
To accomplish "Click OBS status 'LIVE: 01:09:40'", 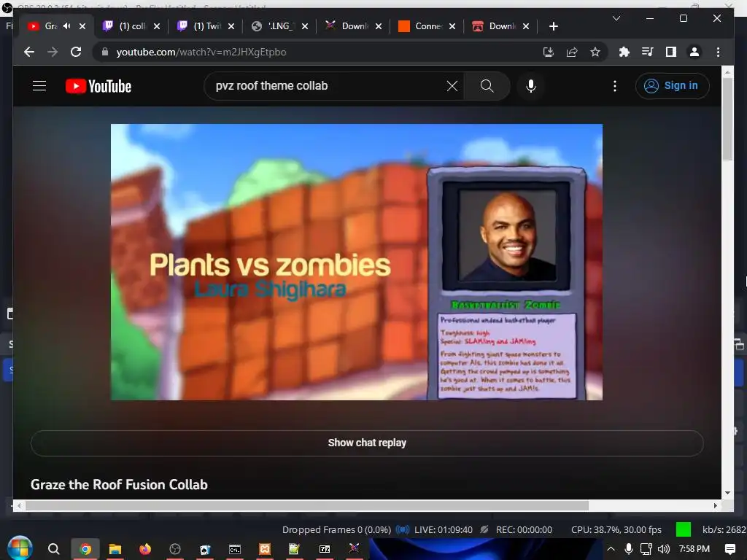I will (443, 529).
